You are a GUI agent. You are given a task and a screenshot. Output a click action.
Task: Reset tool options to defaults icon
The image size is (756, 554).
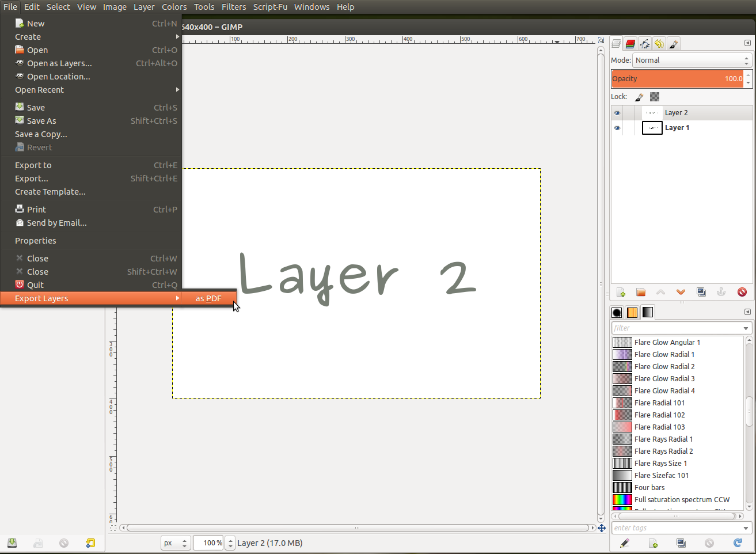90,543
